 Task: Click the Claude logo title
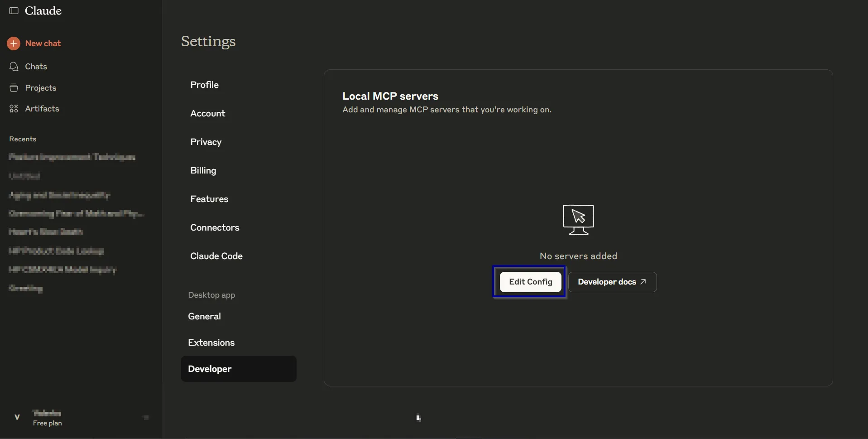pos(43,11)
